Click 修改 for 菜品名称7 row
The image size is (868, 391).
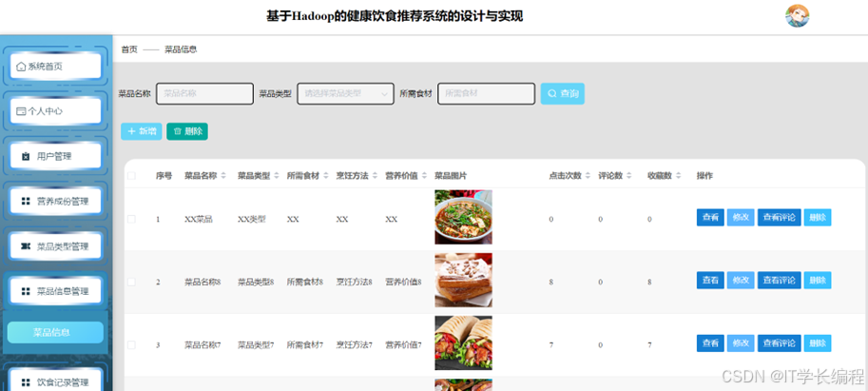(x=741, y=343)
